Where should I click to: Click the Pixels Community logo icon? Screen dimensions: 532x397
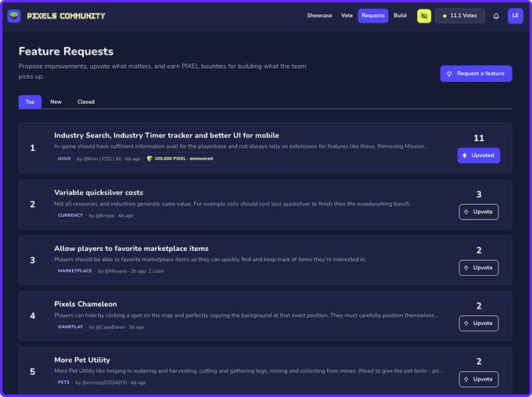(14, 16)
